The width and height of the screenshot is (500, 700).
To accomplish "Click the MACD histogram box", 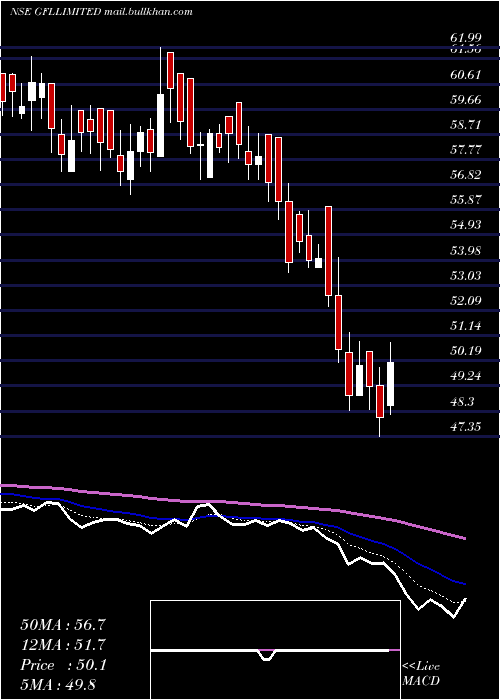I will click(275, 650).
